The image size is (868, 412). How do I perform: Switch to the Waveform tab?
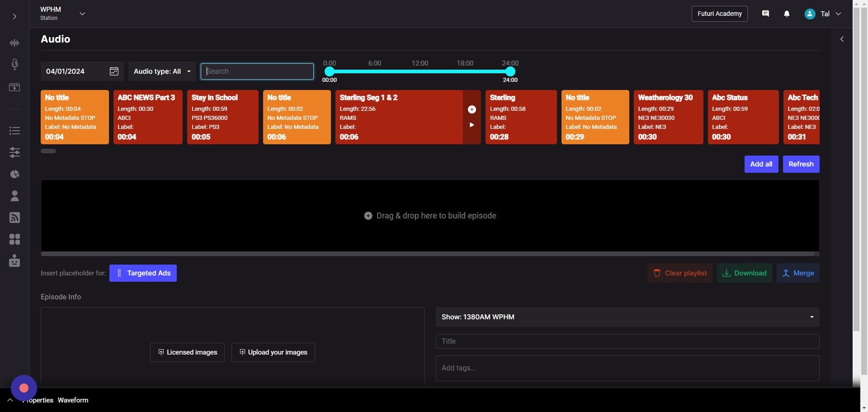(x=73, y=400)
